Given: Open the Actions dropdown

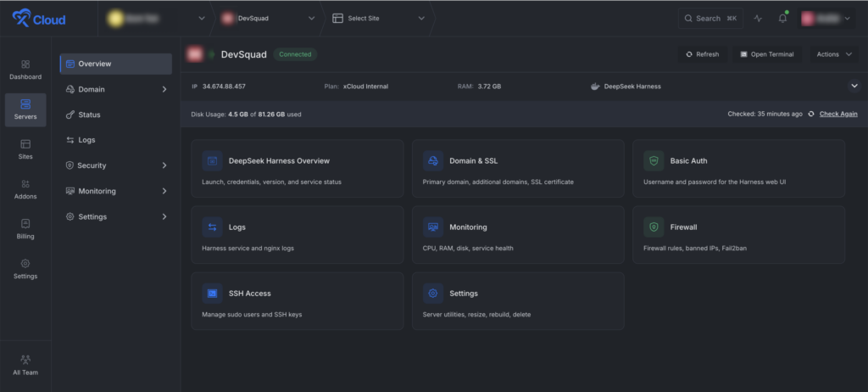Looking at the screenshot, I should (x=834, y=54).
